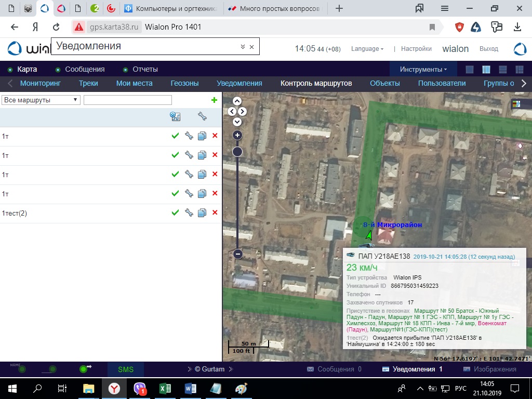Open the SMS panel in bottom bar

(x=126, y=369)
